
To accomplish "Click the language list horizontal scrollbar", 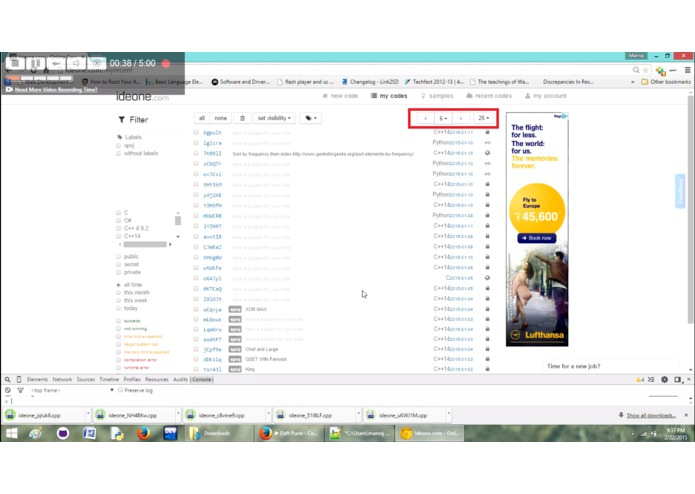I will click(x=145, y=245).
